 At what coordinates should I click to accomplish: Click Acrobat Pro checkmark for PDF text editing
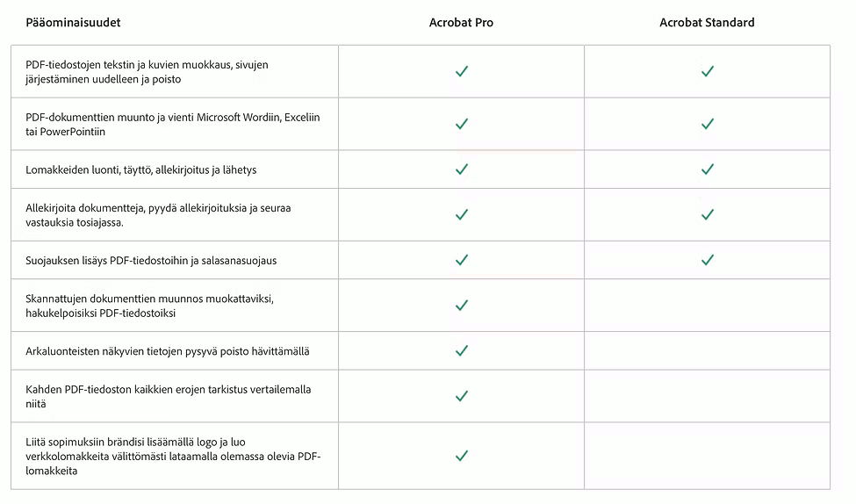tap(461, 71)
